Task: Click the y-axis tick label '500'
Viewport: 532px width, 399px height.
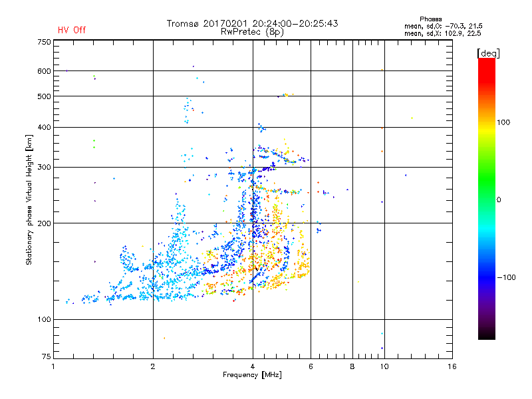Action: click(45, 96)
